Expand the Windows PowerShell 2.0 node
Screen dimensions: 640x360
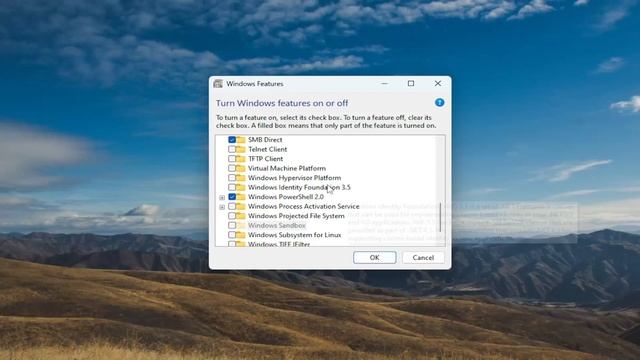[222, 198]
